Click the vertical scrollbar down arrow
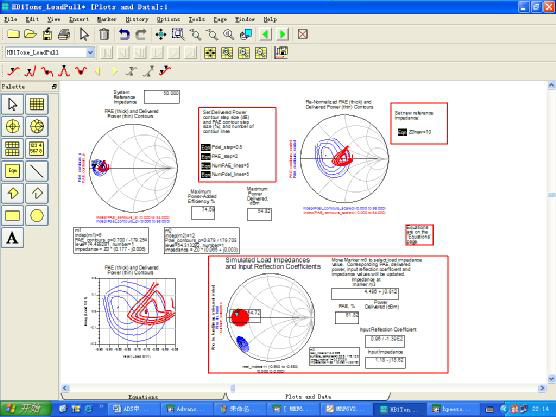556x417 pixels. point(551,379)
